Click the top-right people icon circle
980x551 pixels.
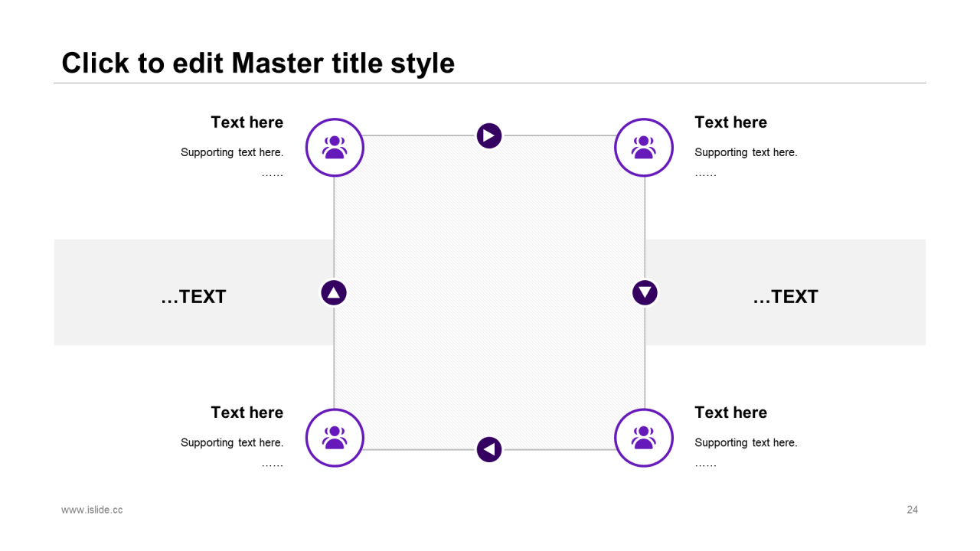pos(644,148)
